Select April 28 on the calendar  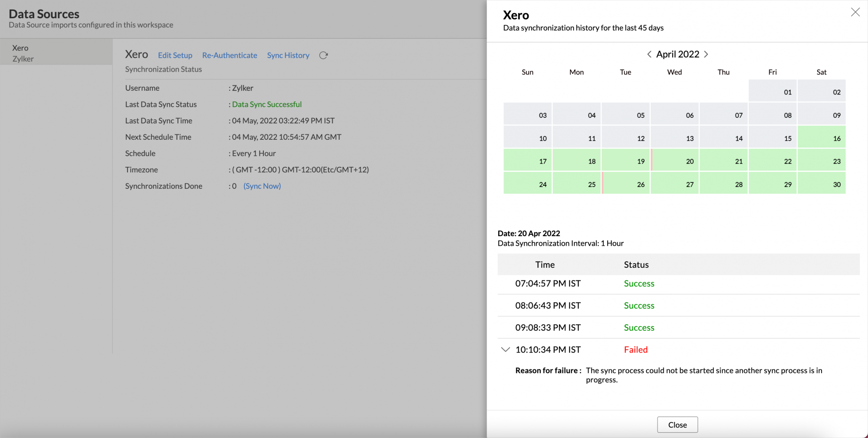click(724, 183)
